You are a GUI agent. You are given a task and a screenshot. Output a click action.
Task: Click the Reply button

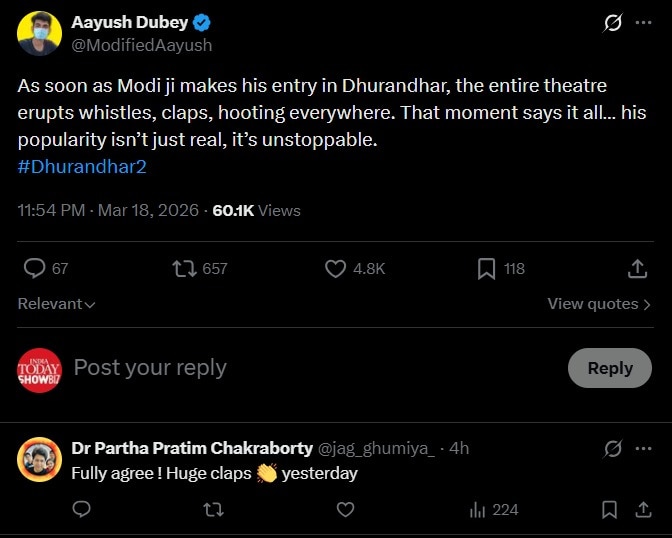tap(609, 368)
